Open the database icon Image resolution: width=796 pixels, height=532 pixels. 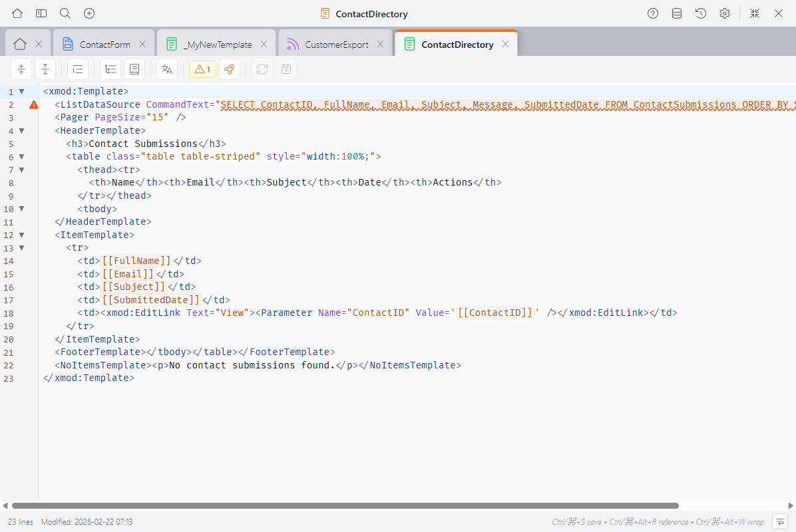click(x=677, y=14)
